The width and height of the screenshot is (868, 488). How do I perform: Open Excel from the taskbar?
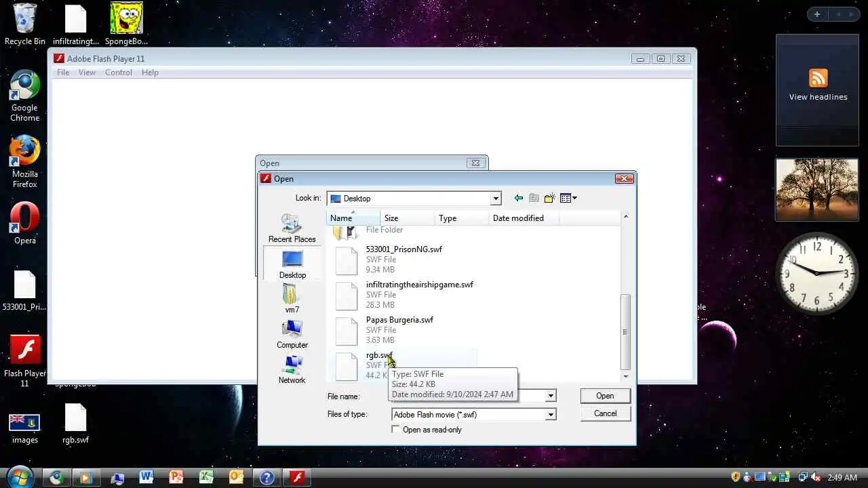click(x=205, y=477)
